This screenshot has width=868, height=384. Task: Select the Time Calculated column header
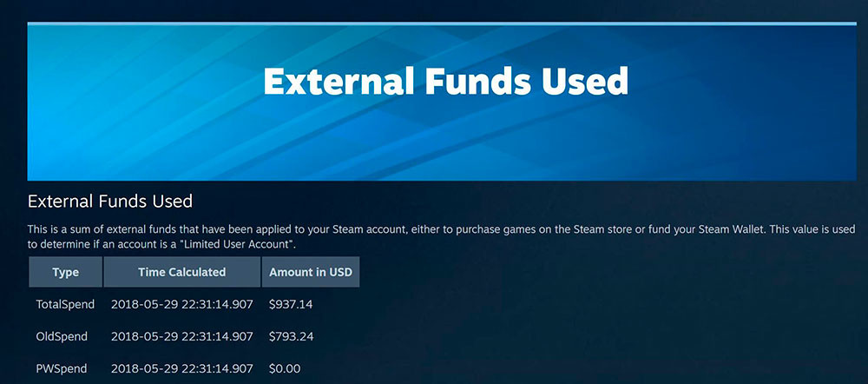point(182,272)
